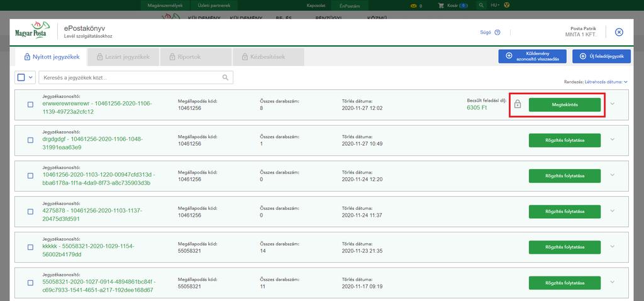
Task: Open the erwwerewrewrewr jegyzékazonosító link
Action: coord(97,107)
